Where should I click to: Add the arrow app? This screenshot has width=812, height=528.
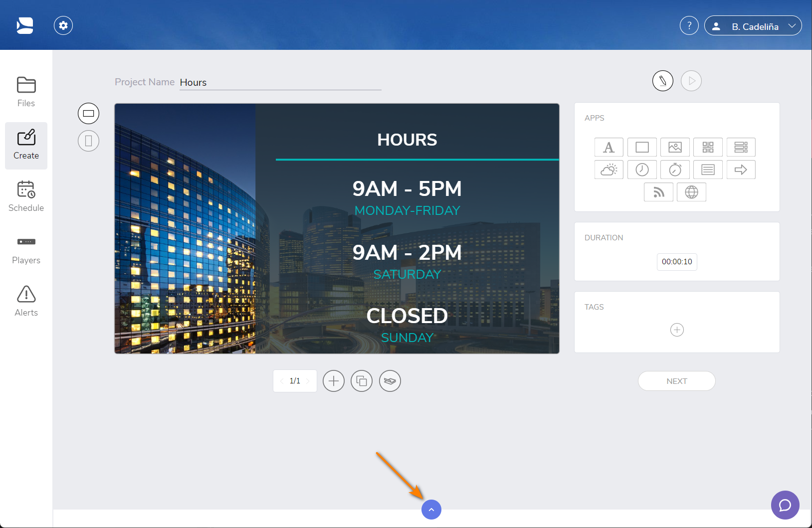[x=741, y=170]
